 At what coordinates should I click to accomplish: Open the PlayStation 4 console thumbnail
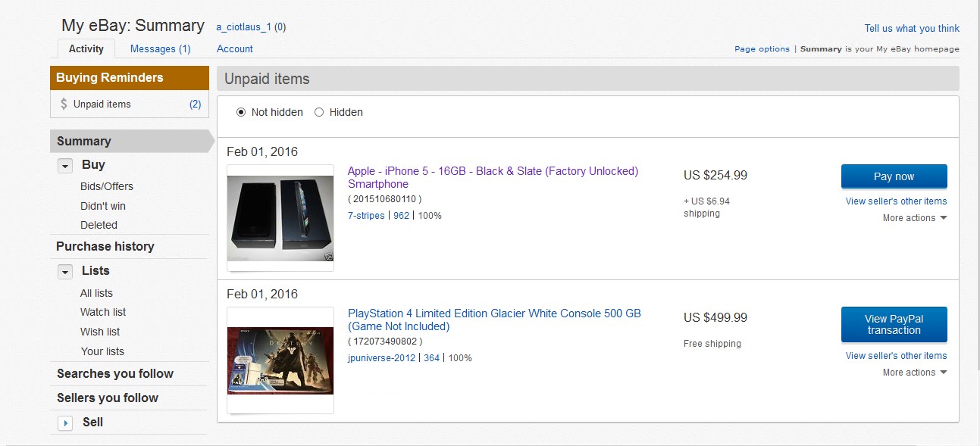(x=280, y=360)
